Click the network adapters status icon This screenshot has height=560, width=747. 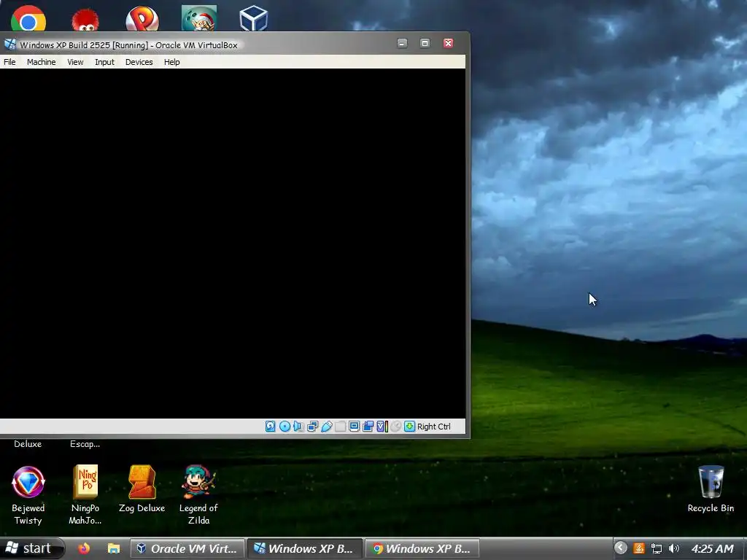tap(312, 426)
